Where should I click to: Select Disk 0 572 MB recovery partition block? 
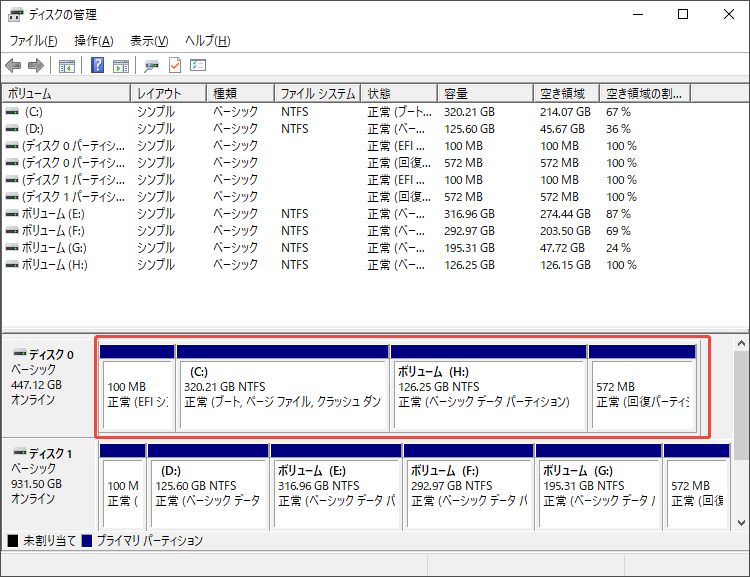click(x=642, y=388)
